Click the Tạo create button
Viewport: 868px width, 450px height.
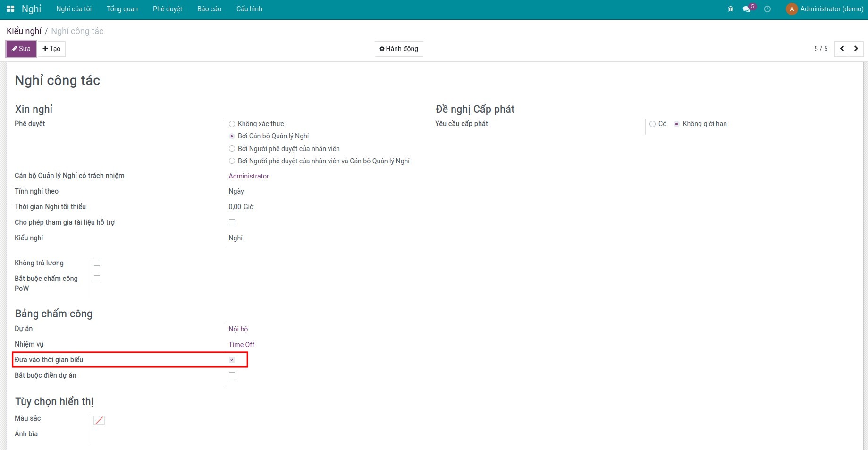coord(51,49)
